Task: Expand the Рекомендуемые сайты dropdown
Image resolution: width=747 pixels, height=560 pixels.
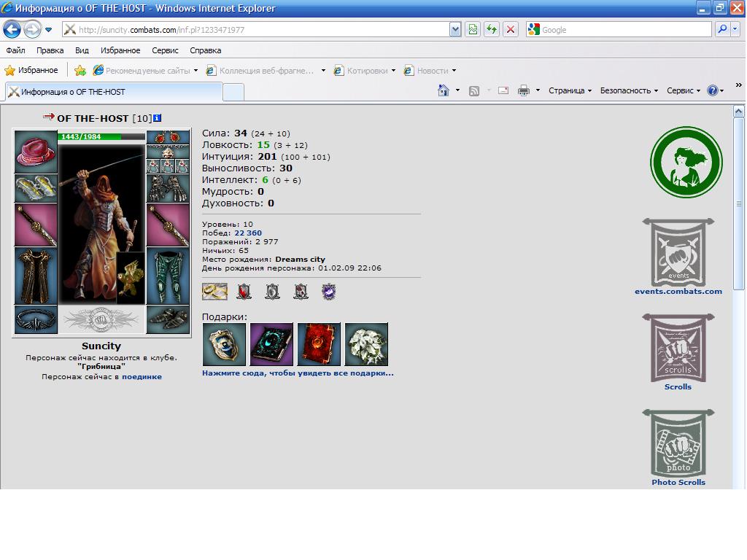Action: 196,71
